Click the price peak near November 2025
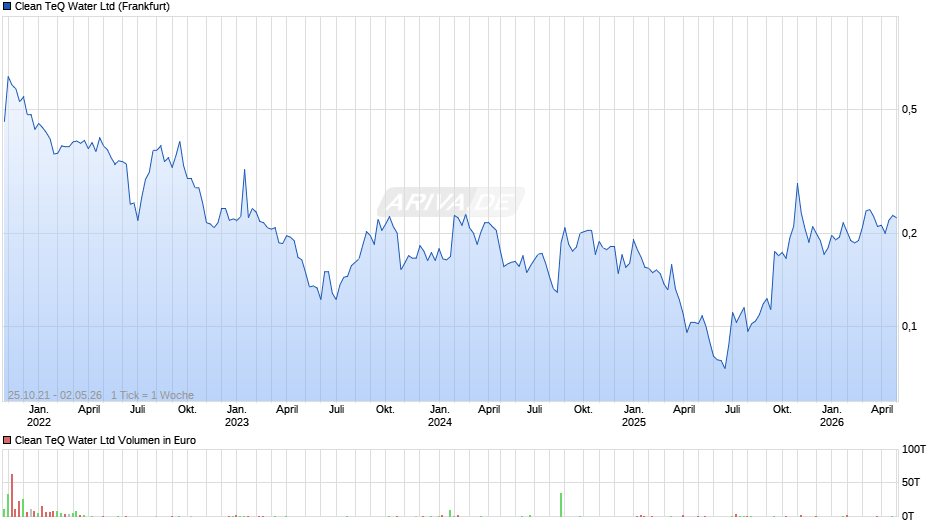This screenshot has height=526, width=940. tap(797, 184)
